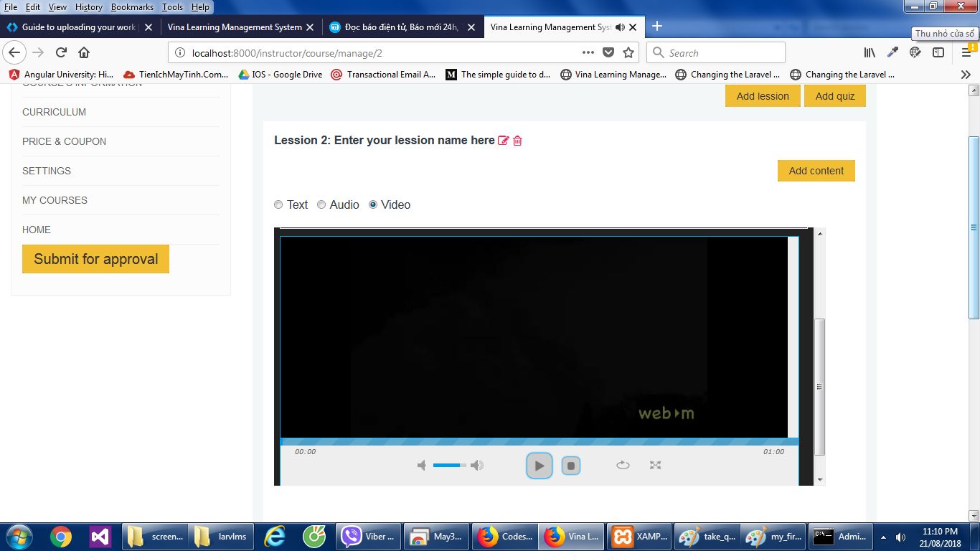The width and height of the screenshot is (980, 551).
Task: Open the PRICE & COUPON sidebar link
Action: click(64, 141)
